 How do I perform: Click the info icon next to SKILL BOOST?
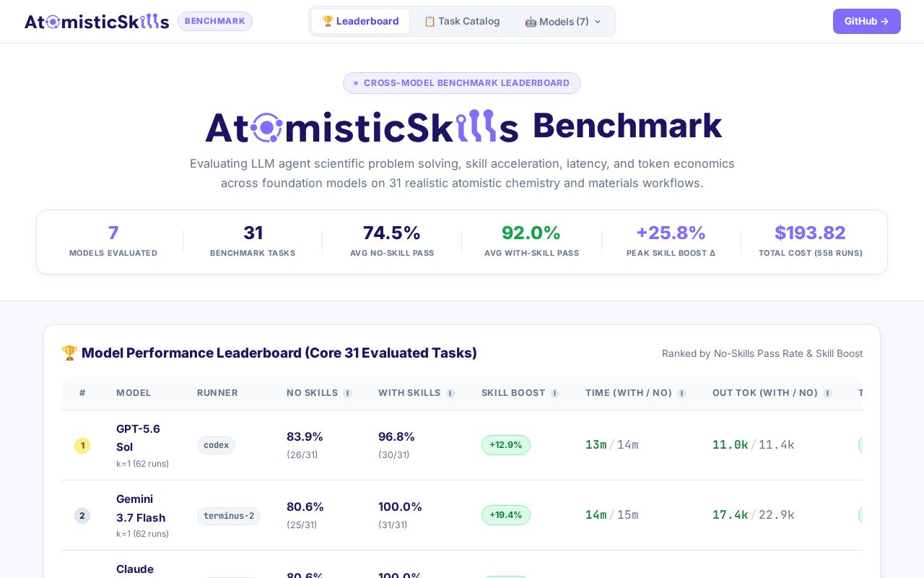point(554,393)
